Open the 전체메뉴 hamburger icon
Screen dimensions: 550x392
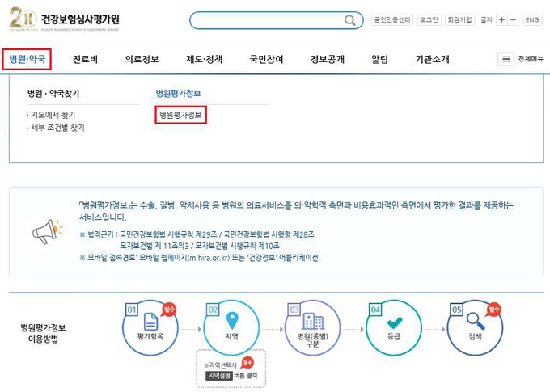pos(506,59)
